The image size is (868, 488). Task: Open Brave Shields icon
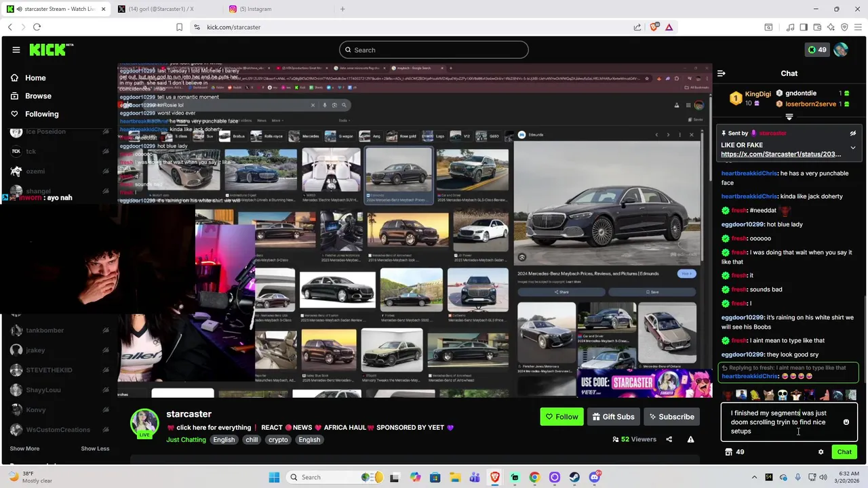pyautogui.click(x=654, y=27)
